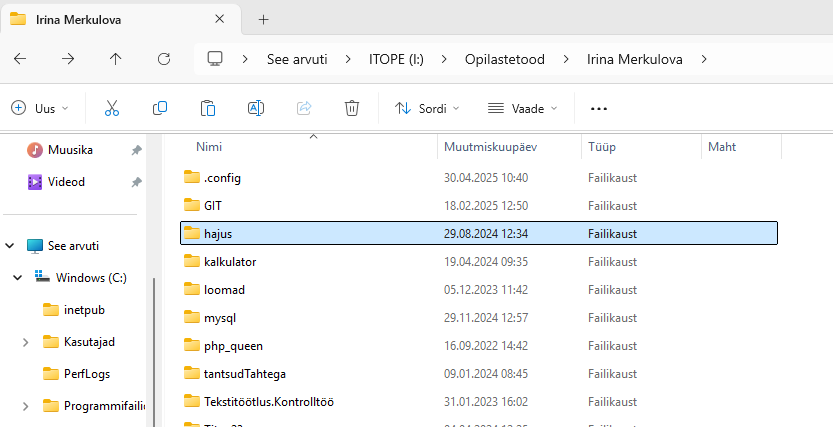Image resolution: width=833 pixels, height=427 pixels.
Task: Open the Sordi sort dropdown
Action: (427, 108)
